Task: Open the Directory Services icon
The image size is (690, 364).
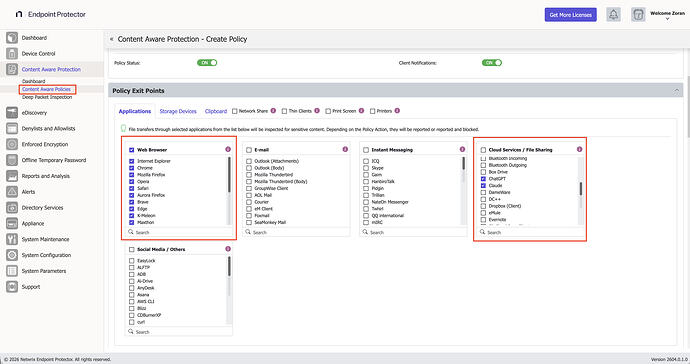Action: pos(12,207)
